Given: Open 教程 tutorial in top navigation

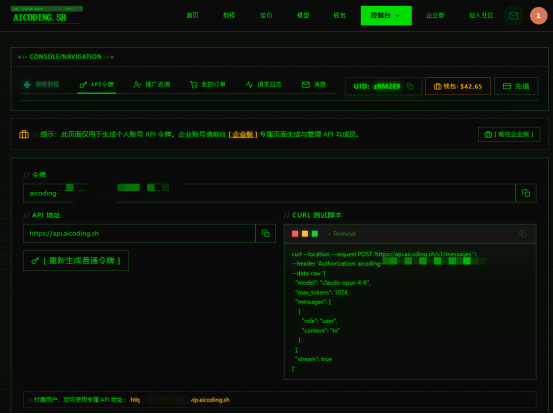Looking at the screenshot, I should pyautogui.click(x=229, y=16).
